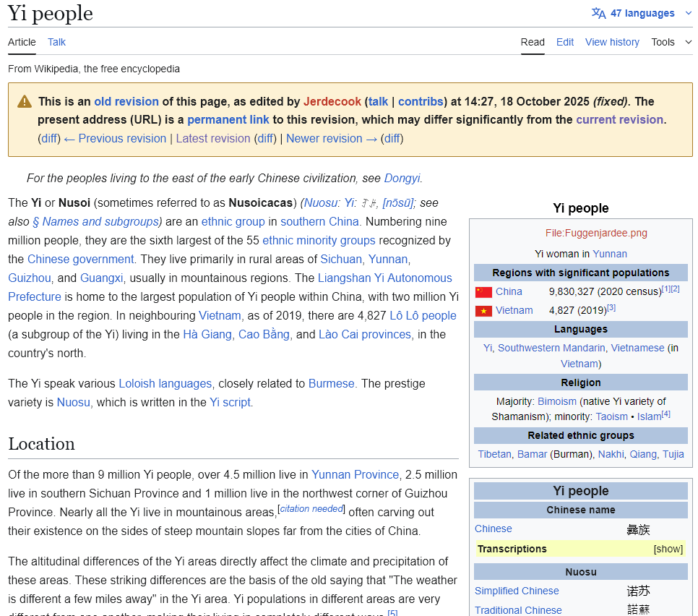Open the Bimoism link

(557, 401)
